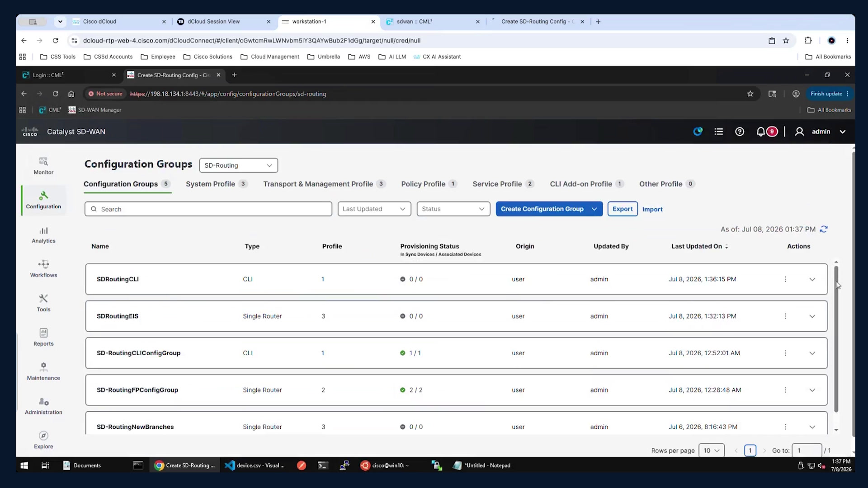The height and width of the screenshot is (488, 868).
Task: Open the SD-WAN Manager bookmark
Action: tap(94, 110)
